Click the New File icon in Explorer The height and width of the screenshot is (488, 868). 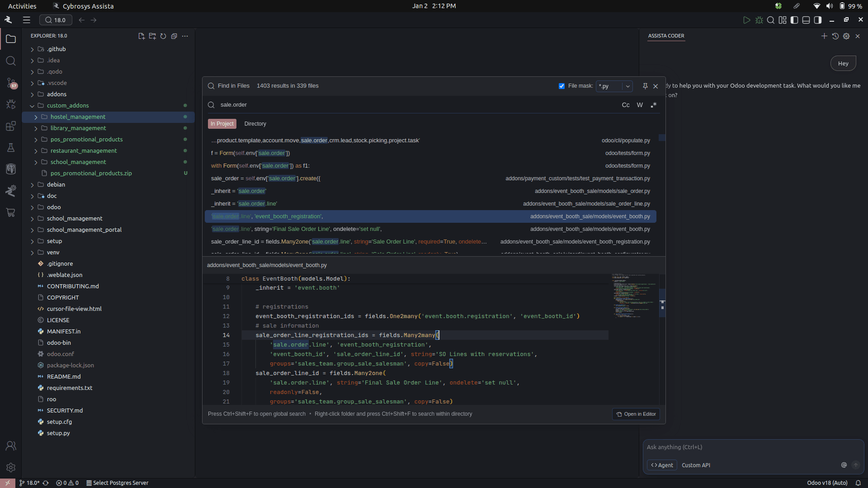tap(142, 36)
